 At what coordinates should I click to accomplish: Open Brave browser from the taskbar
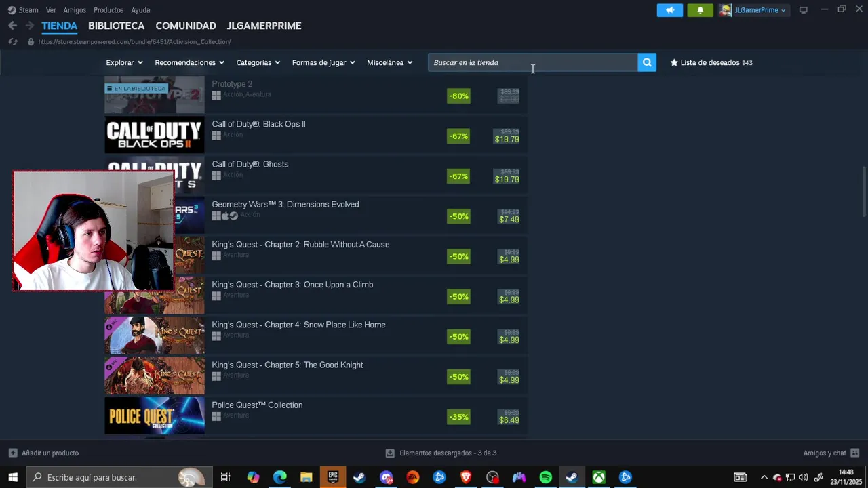(x=466, y=477)
